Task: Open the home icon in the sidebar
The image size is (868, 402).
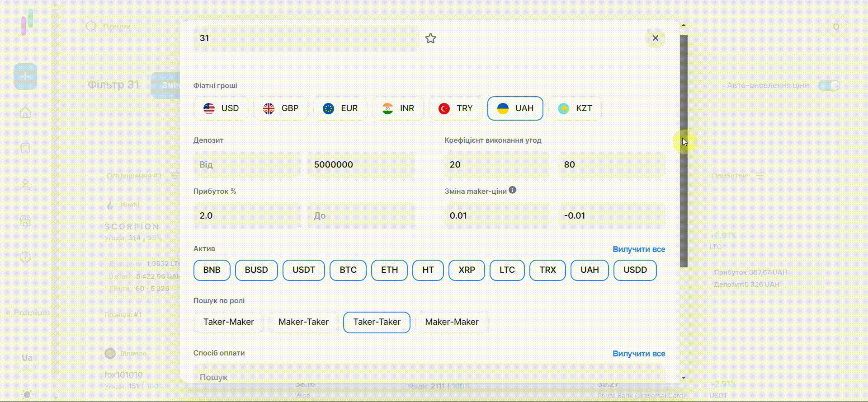Action: pos(25,112)
